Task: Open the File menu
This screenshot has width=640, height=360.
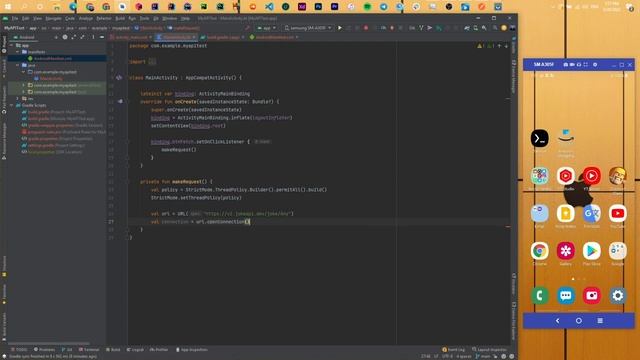Action: [x=15, y=18]
